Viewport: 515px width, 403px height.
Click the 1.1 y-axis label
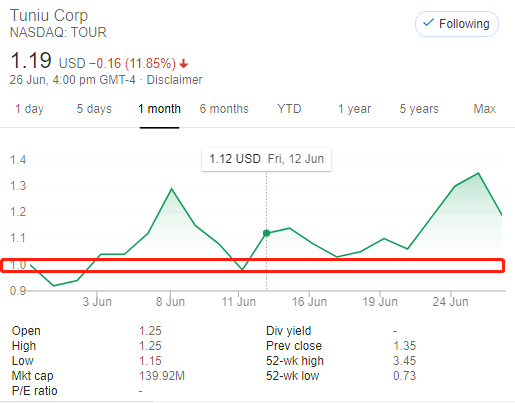pos(18,238)
